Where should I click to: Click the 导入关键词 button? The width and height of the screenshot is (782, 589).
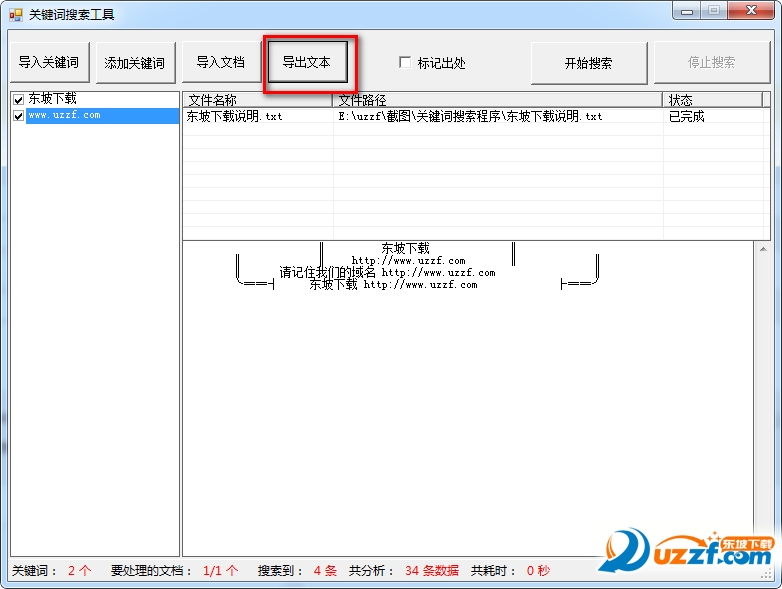click(50, 62)
